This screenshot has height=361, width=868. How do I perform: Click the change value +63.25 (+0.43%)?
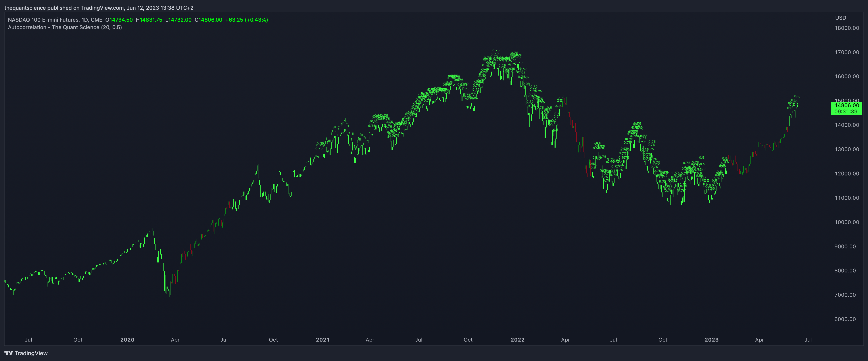[x=247, y=20]
